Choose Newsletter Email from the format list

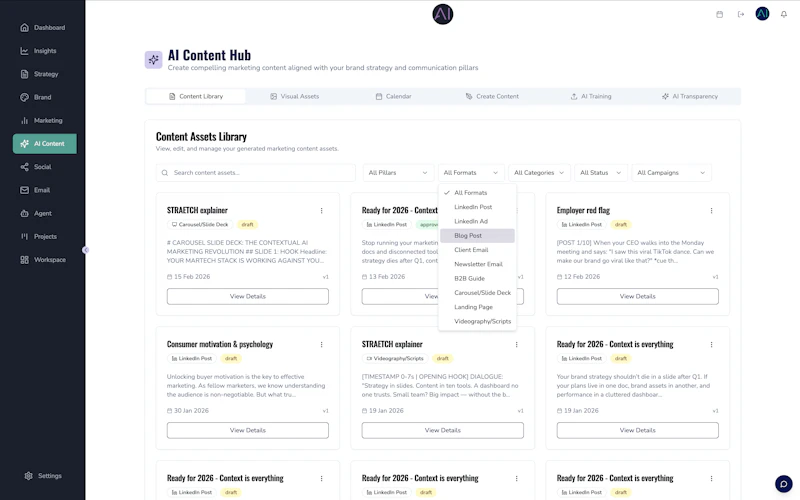pyautogui.click(x=477, y=264)
